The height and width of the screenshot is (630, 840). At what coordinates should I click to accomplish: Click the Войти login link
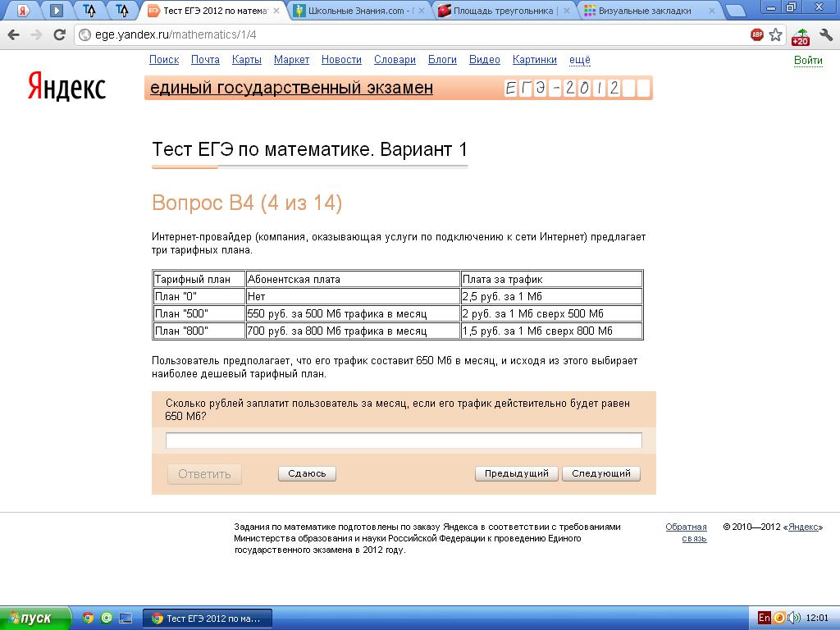click(808, 61)
